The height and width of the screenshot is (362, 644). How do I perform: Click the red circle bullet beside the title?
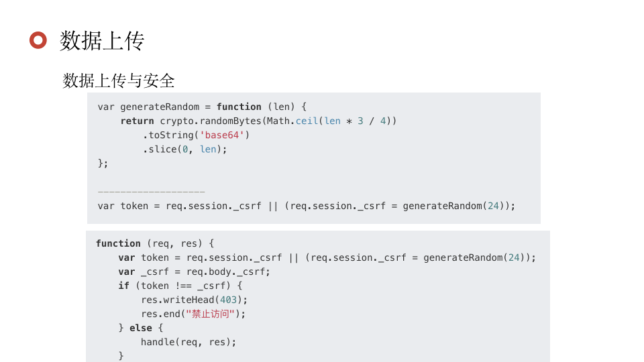tap(38, 40)
